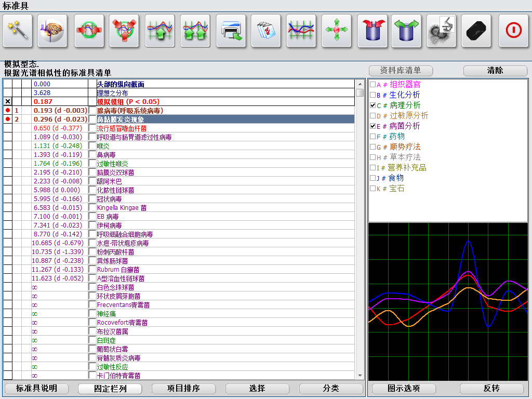Image resolution: width=532 pixels, height=399 pixels.
Task: Enable H # 草本疗法 checkbox
Action: [373, 157]
